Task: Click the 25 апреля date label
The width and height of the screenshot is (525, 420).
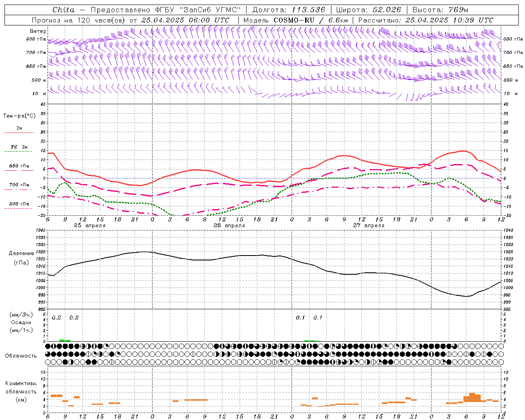Action: click(x=89, y=226)
